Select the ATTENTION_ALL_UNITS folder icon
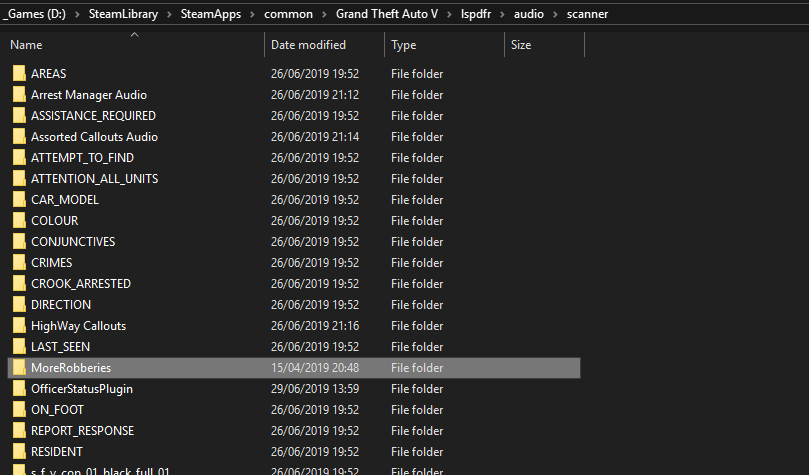Viewport: 809px width, 475px height. pyautogui.click(x=19, y=178)
